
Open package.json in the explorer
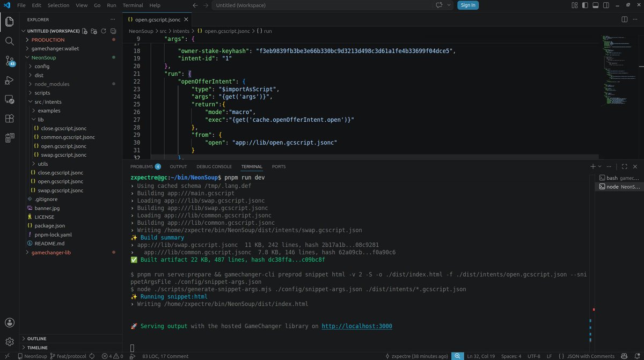(49, 226)
